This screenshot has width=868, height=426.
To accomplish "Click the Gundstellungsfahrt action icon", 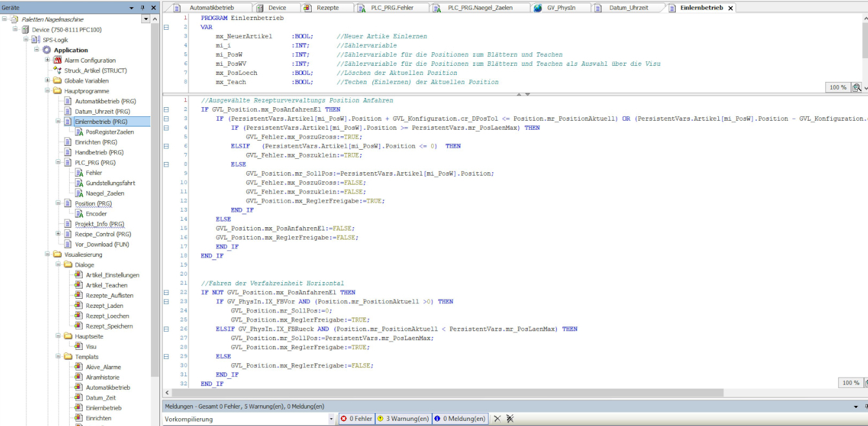I will click(79, 183).
